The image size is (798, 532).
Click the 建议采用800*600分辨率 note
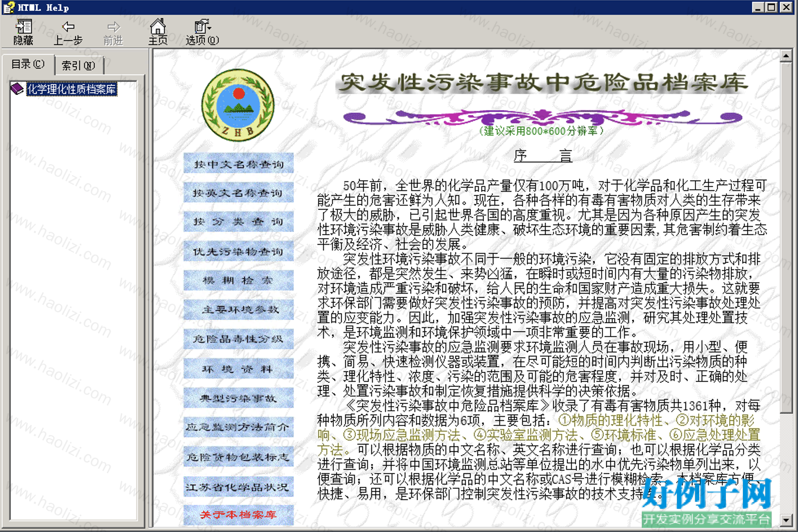541,131
